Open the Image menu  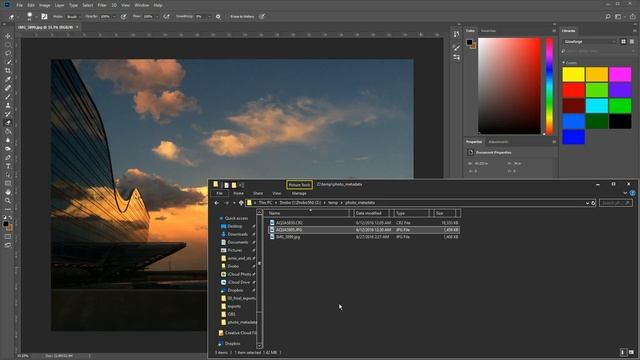click(44, 5)
